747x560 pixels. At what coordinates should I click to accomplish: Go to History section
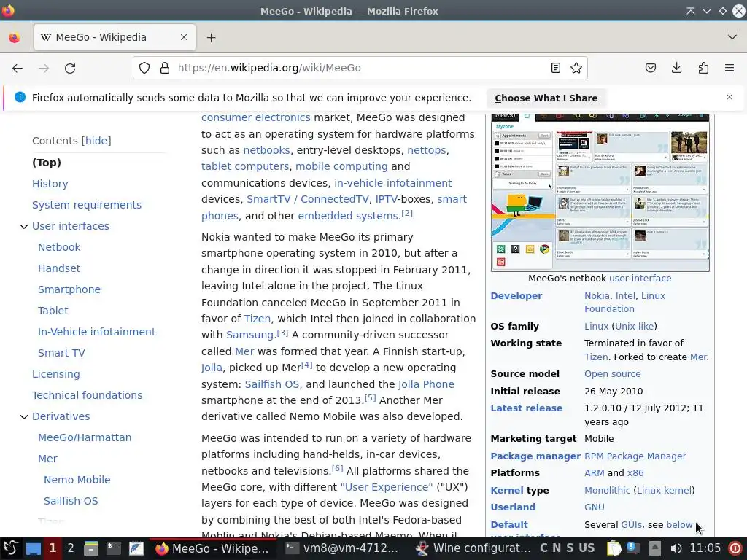(x=50, y=184)
